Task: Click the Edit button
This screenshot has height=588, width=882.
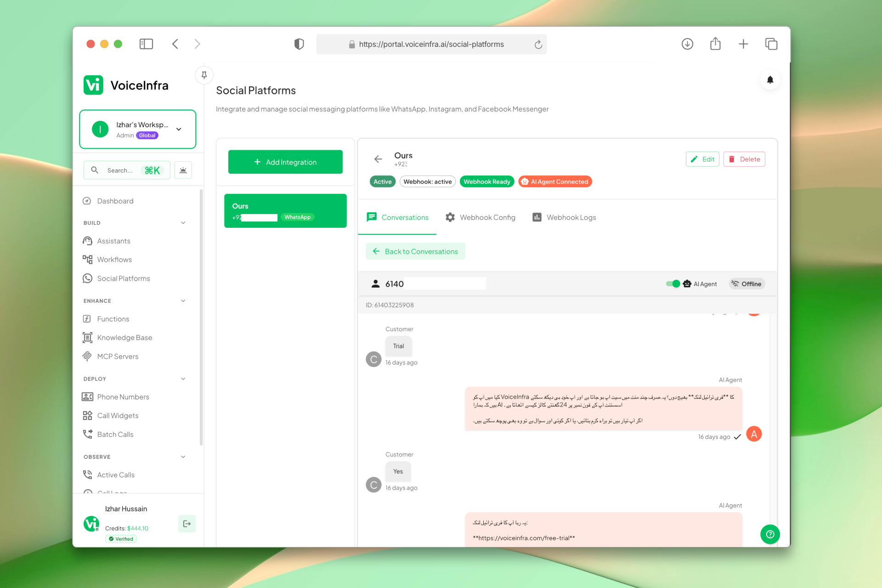Action: (702, 159)
